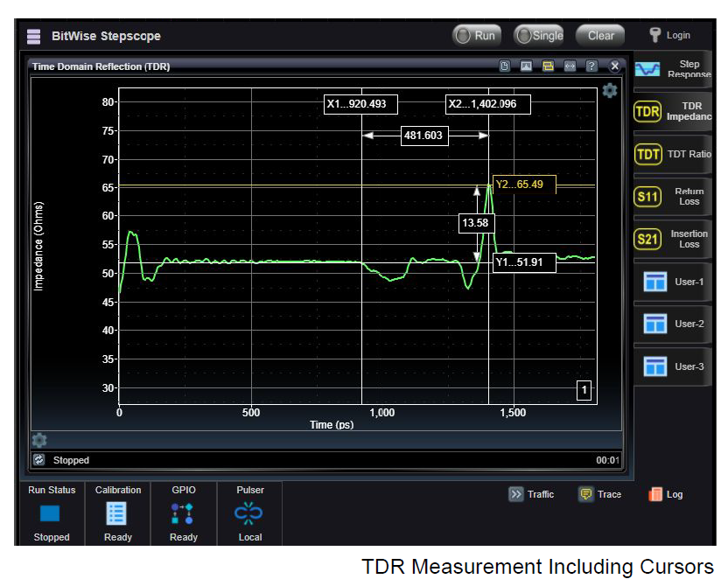728x586 pixels.
Task: Click the channel 1 marker box in the graph
Action: coord(584,390)
